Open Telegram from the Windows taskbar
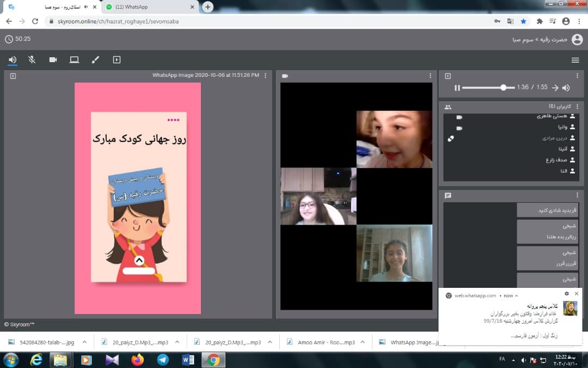The width and height of the screenshot is (588, 368). [163, 360]
